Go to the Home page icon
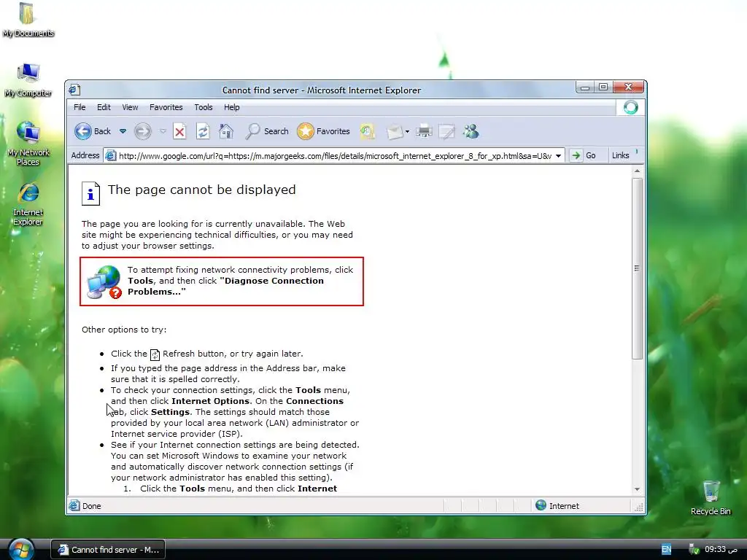 point(226,131)
